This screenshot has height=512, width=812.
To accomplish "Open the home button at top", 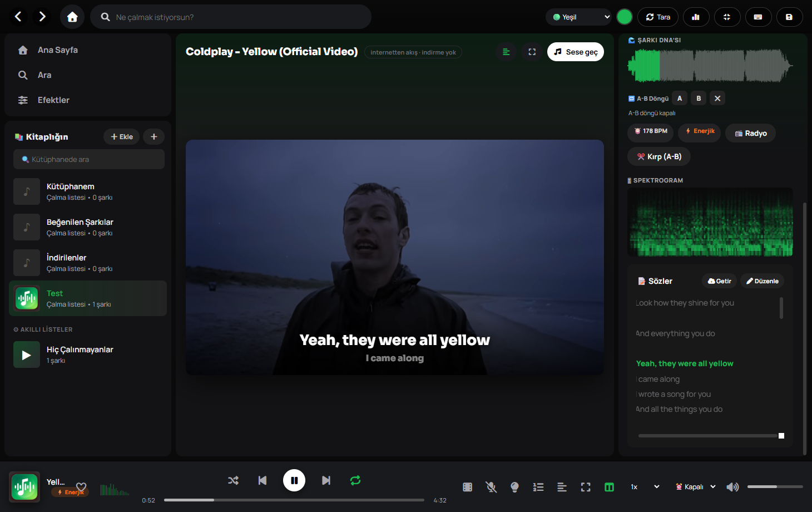I will 72,17.
